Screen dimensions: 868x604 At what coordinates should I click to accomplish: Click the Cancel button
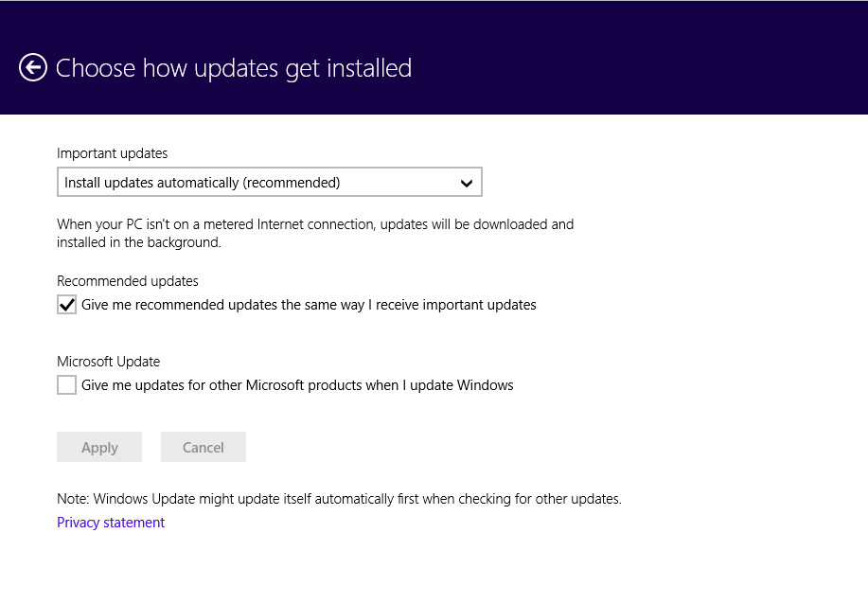[204, 447]
